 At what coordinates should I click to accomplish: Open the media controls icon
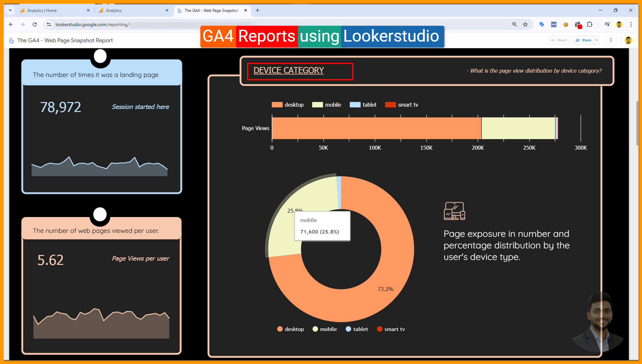click(x=607, y=24)
